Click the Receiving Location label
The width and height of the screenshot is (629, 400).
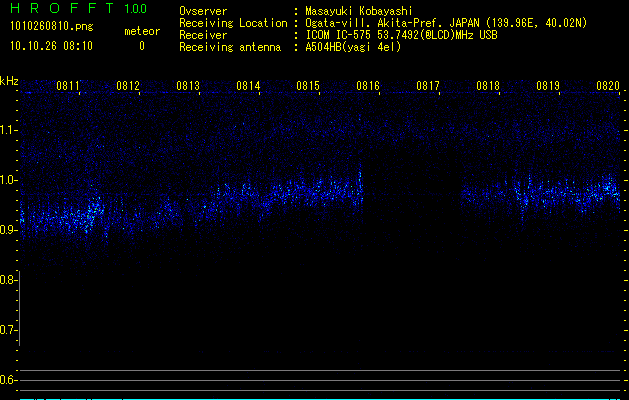pos(233,23)
